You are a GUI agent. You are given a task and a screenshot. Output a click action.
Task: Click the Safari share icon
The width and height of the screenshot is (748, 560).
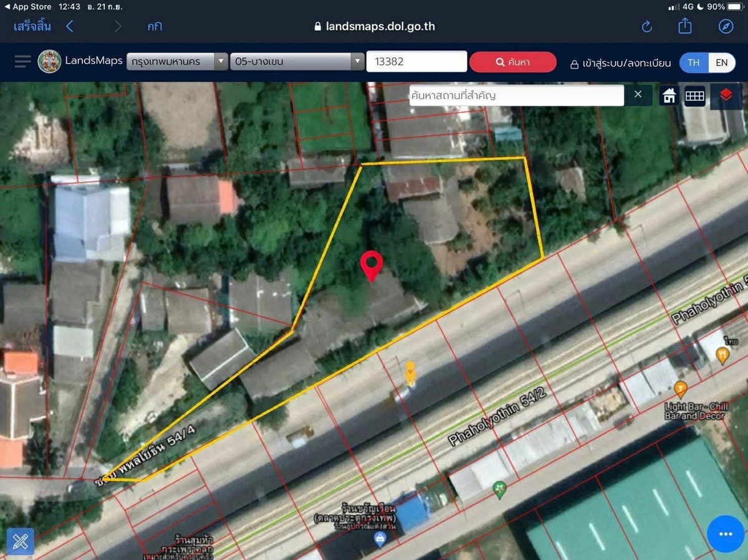[684, 26]
